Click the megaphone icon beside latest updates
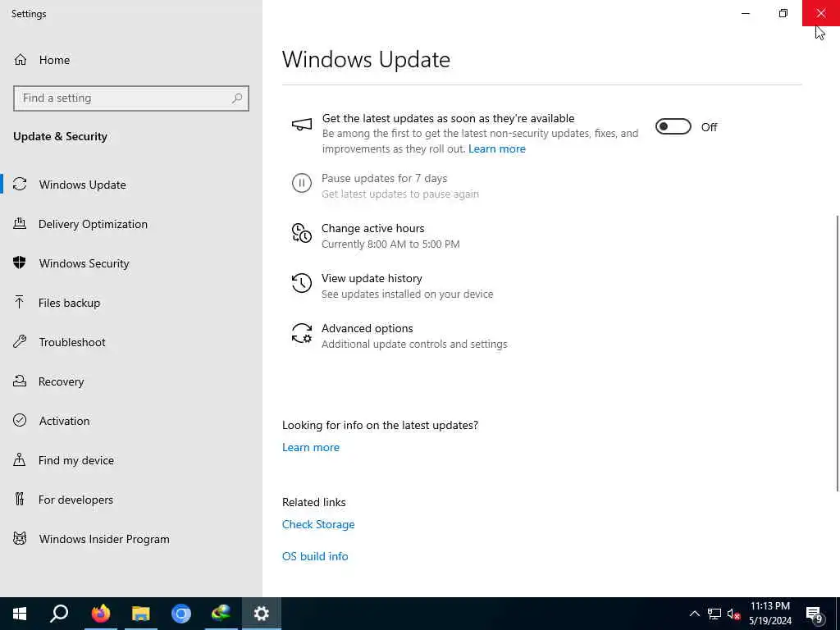Viewport: 840px width, 630px height. pos(302,125)
